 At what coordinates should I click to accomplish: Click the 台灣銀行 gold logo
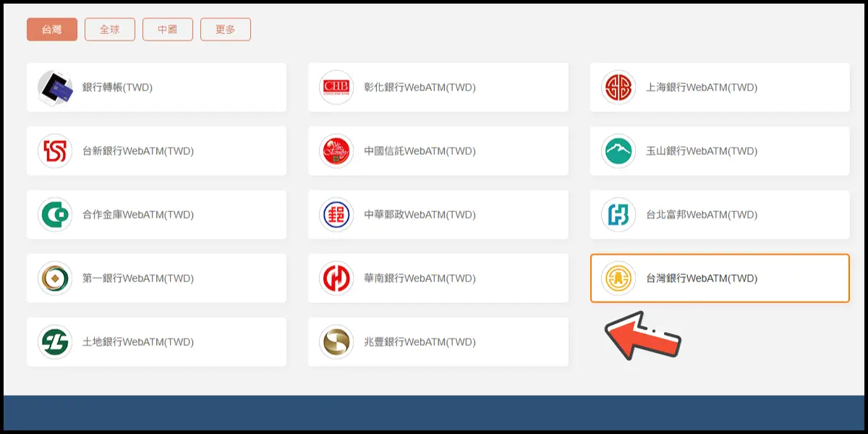[x=618, y=278]
